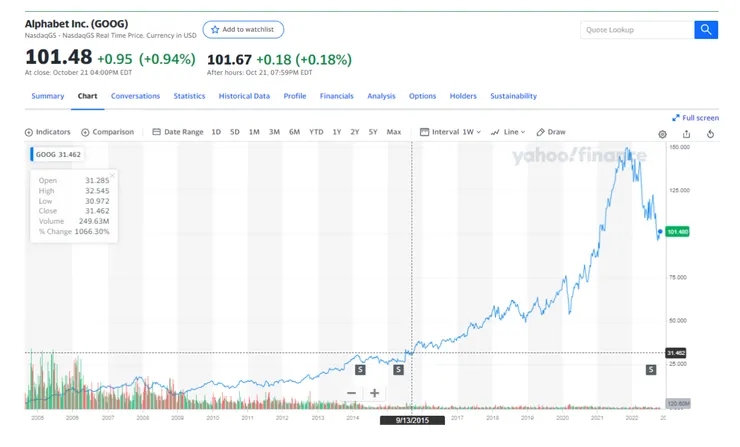Zoom in with the plus button
Screen dimensions: 740x447
[x=374, y=393]
